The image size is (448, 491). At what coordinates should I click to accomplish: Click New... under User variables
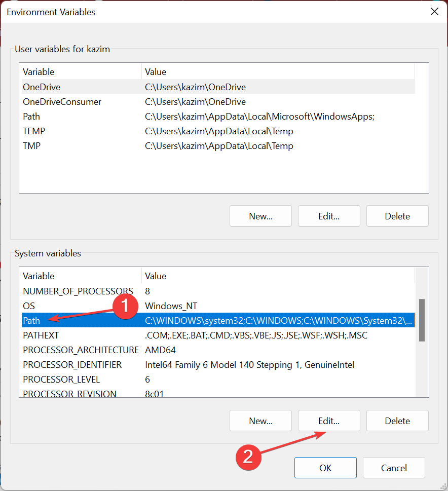260,216
